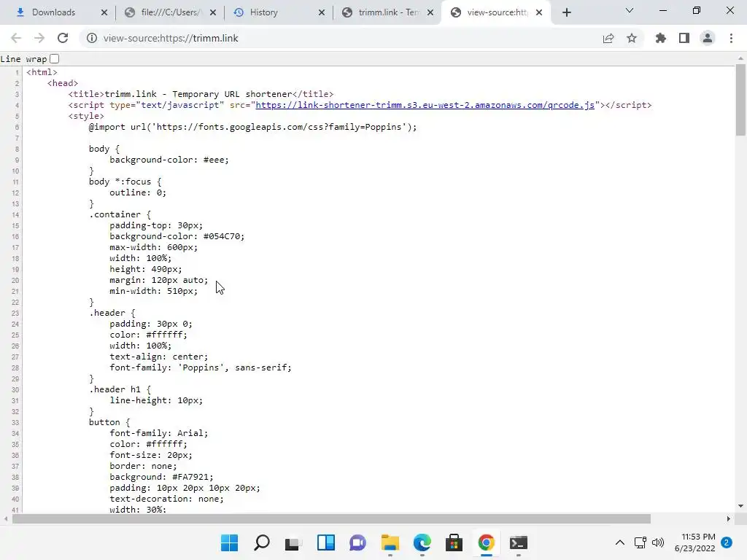The width and height of the screenshot is (747, 560).
Task: Toggle the Line wrap checkbox
Action: 54,58
